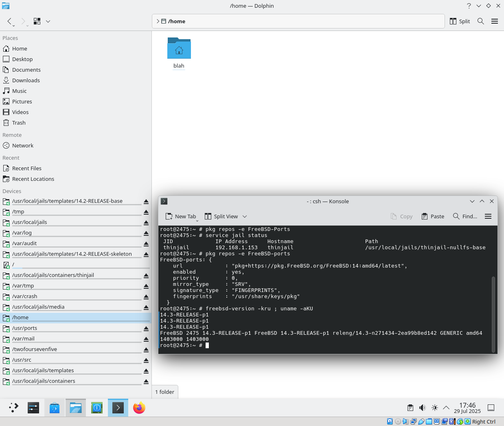Open Downloads in Places panel
Screen dimensions: 504x426
(76, 80)
